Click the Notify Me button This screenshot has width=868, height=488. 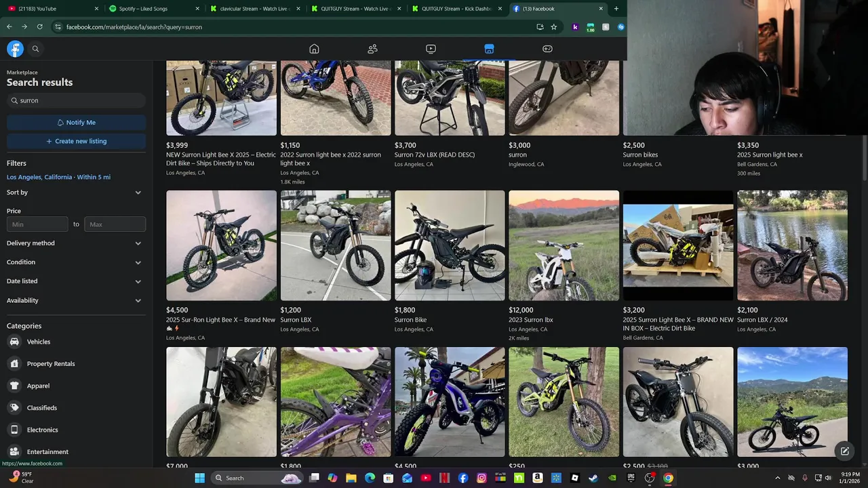(x=76, y=123)
